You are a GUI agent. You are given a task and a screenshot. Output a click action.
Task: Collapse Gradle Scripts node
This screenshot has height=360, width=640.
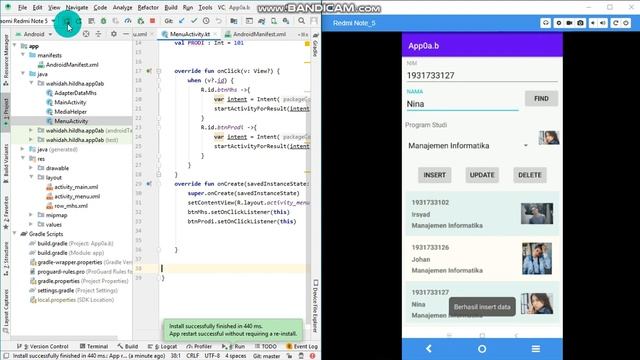coord(14,233)
